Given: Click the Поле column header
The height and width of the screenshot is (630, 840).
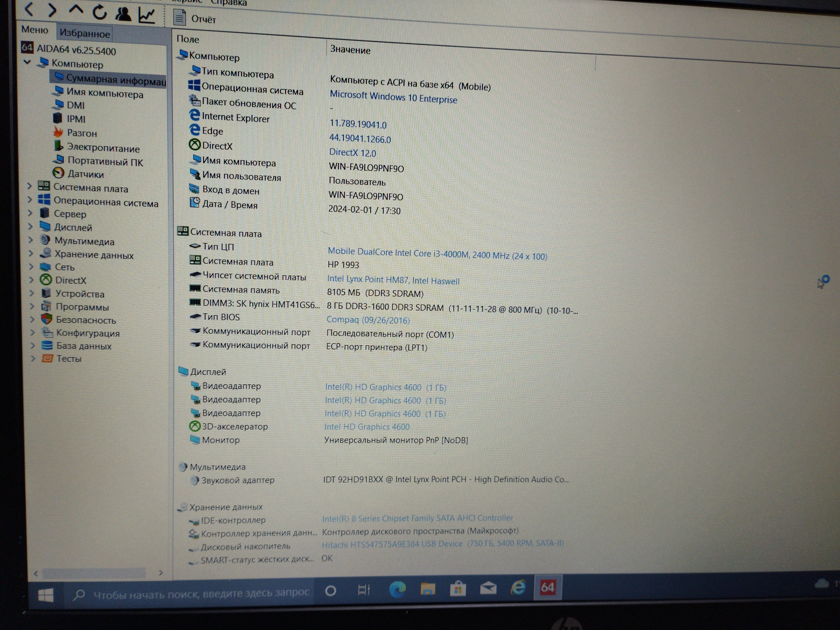Looking at the screenshot, I should click(x=188, y=39).
